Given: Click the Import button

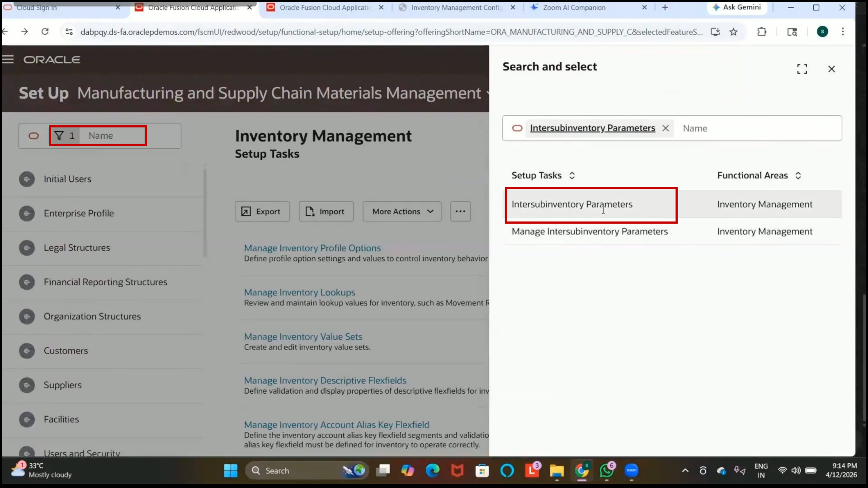Looking at the screenshot, I should 326,211.
